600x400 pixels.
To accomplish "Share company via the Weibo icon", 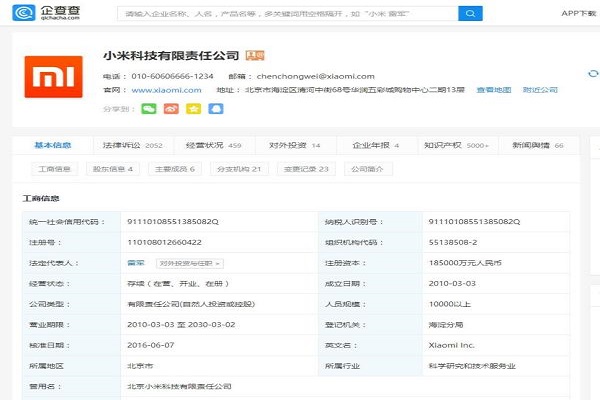I will pos(171,108).
